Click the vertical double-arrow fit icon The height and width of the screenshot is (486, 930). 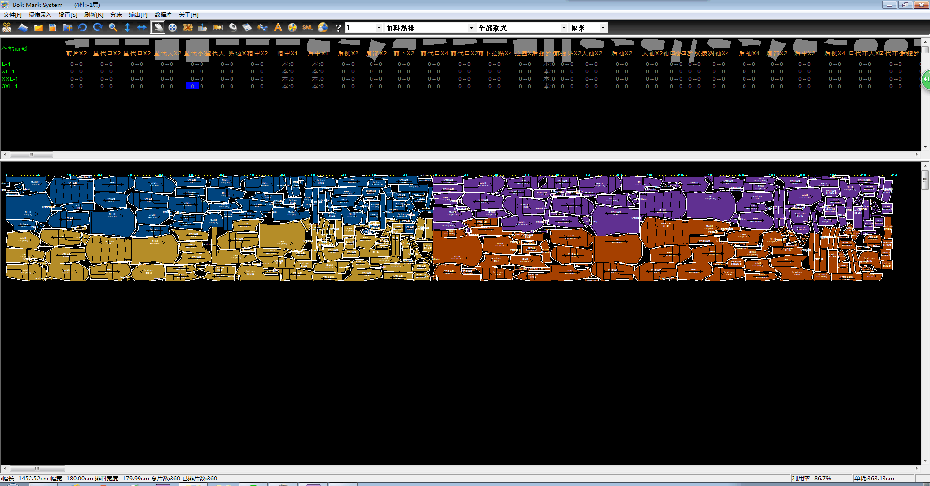127,27
